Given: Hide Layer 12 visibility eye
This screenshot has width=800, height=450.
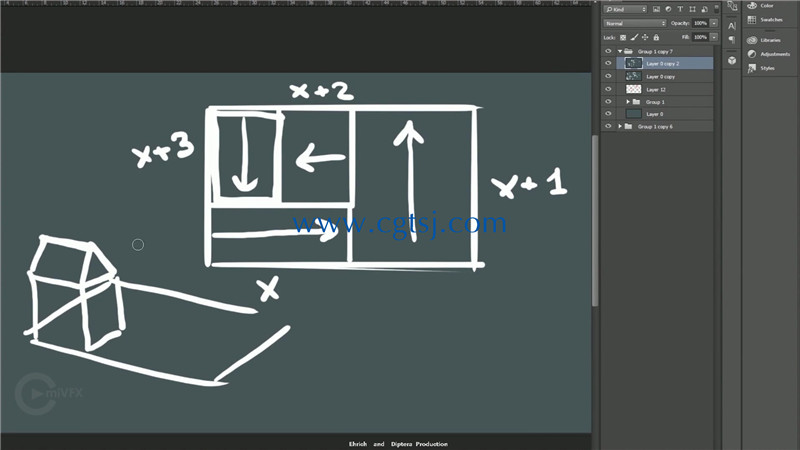Looking at the screenshot, I should [608, 89].
